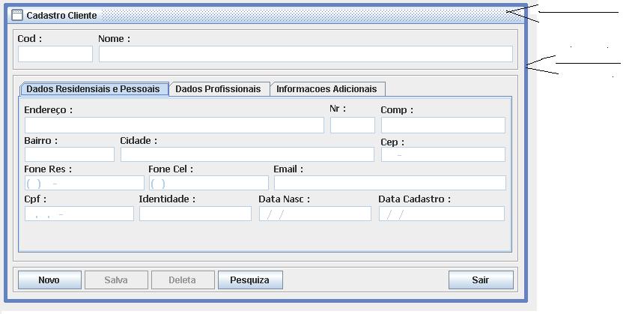Screen dimensions: 644x314
Task: Focus the Cep masked field
Action: click(x=443, y=154)
